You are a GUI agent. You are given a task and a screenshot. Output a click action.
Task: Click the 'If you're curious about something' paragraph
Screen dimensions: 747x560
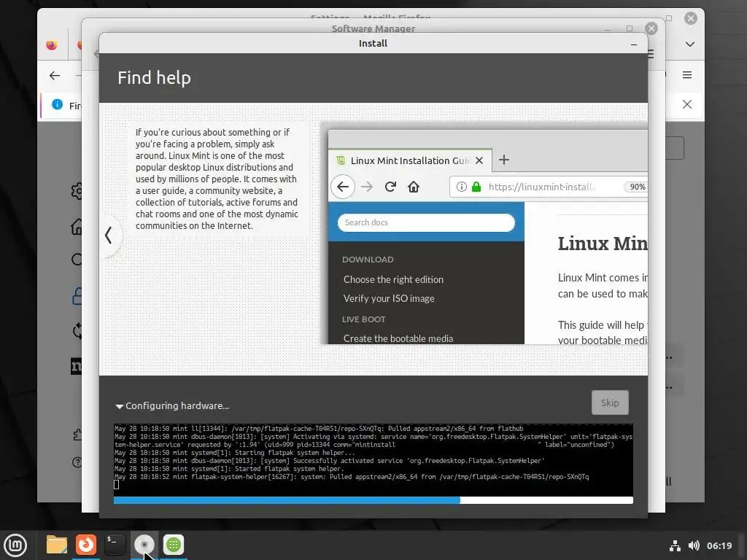(x=217, y=179)
